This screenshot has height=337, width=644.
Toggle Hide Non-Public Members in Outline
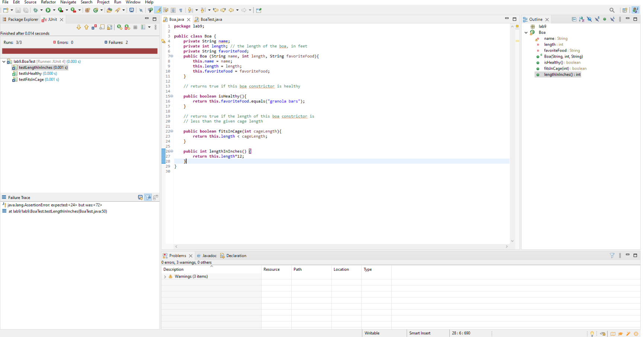tap(605, 19)
